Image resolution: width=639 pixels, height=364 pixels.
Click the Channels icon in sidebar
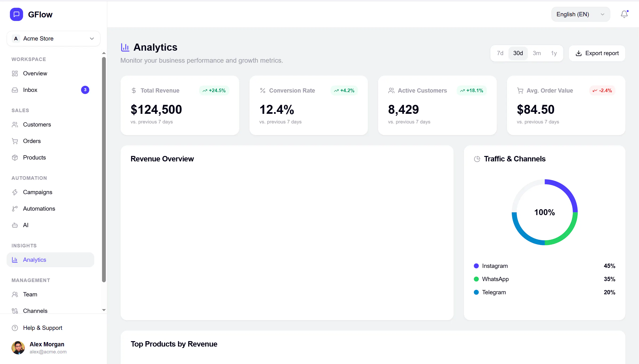pos(15,311)
